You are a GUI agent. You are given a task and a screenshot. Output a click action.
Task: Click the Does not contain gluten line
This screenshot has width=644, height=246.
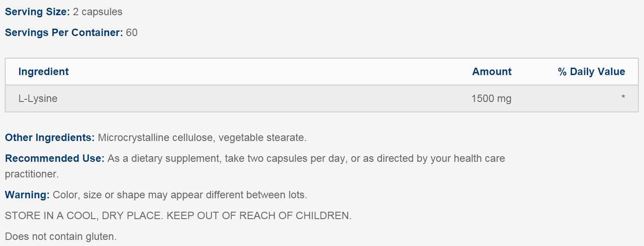click(61, 236)
